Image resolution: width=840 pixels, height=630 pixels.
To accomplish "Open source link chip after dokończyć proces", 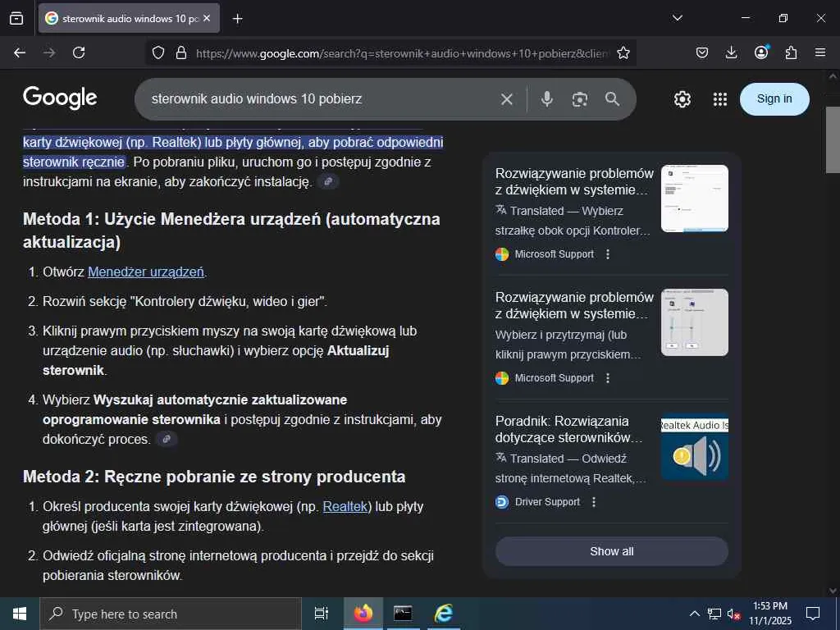I will pyautogui.click(x=166, y=440).
